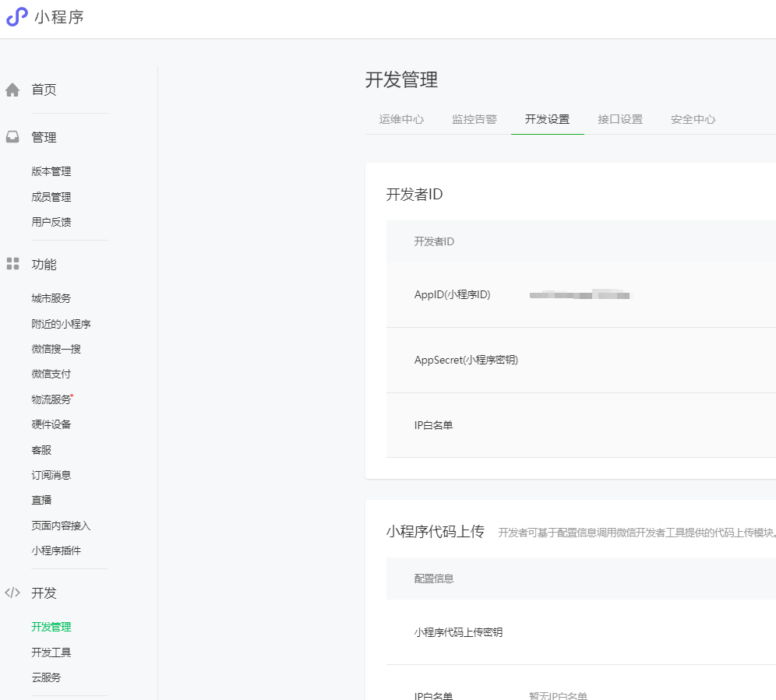Screen dimensions: 776x700
Task: Click the 功能 grid icon
Action: 12,264
